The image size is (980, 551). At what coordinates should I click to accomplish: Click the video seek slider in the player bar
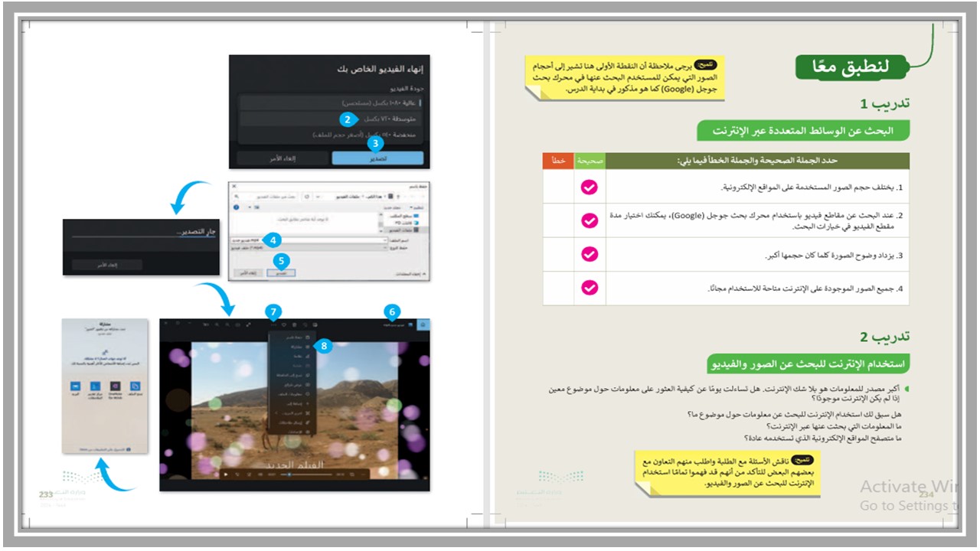(x=306, y=474)
